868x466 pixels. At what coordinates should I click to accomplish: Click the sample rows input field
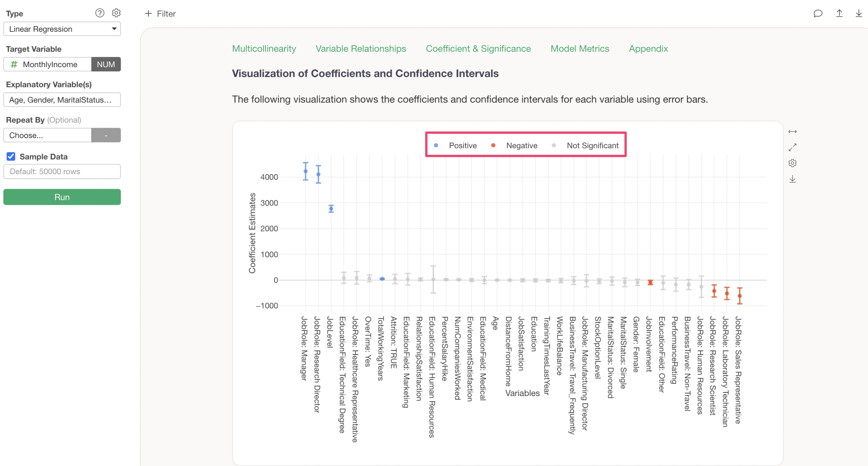(x=62, y=172)
